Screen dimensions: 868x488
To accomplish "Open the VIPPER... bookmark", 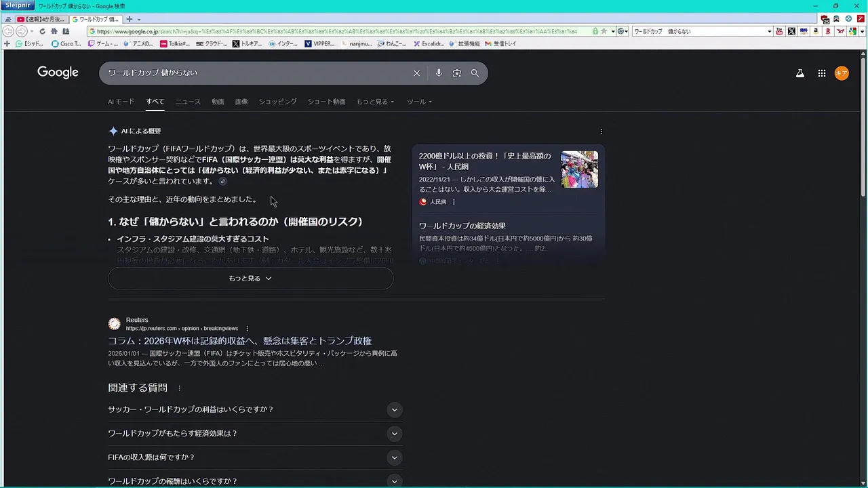I will coord(319,43).
